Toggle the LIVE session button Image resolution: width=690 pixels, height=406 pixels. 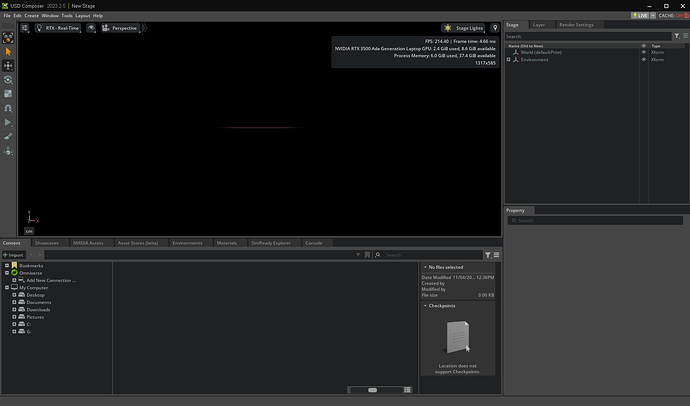(640, 15)
